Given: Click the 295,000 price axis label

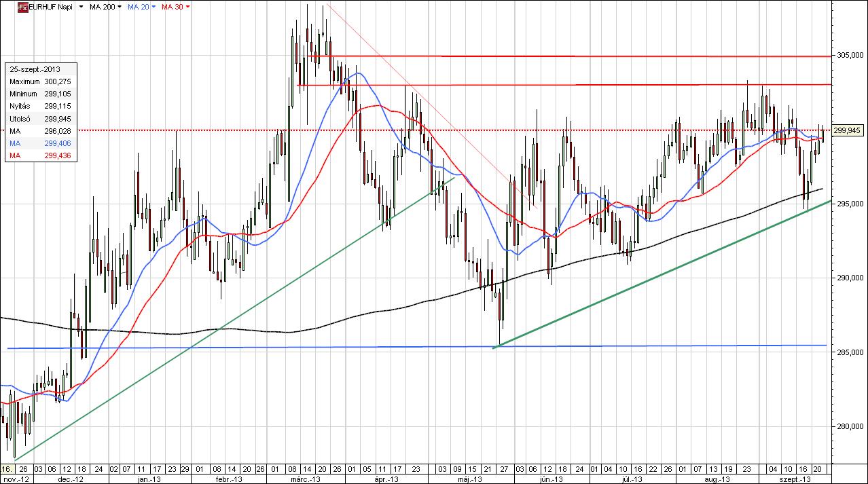Looking at the screenshot, I should (x=849, y=204).
